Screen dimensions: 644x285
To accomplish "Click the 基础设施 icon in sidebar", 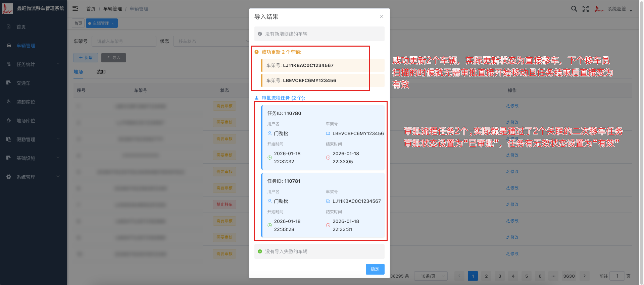I will coord(9,158).
